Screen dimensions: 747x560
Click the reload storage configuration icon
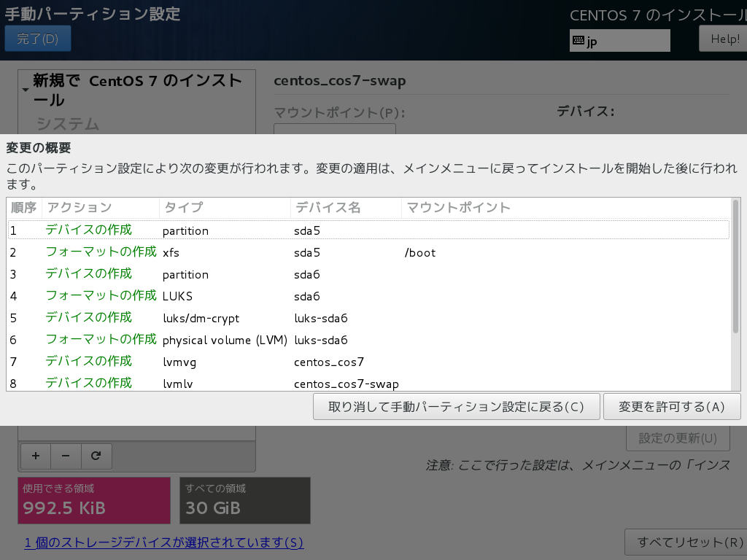tap(96, 456)
